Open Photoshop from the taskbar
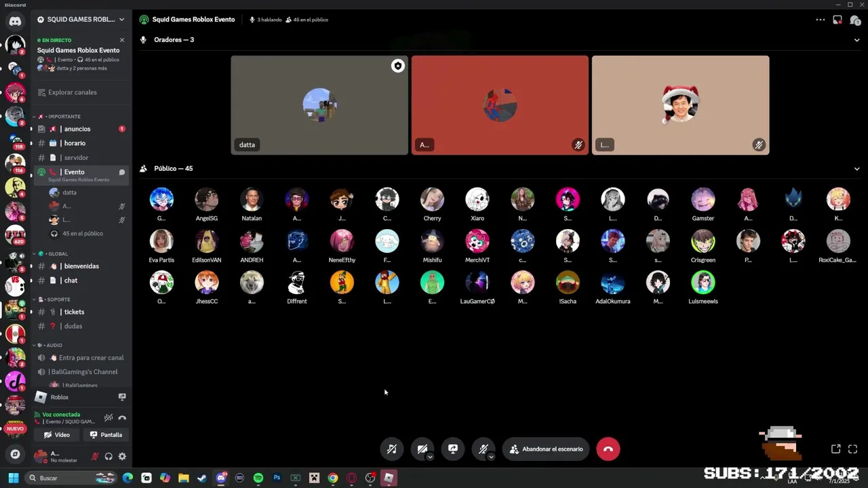 coord(277,478)
